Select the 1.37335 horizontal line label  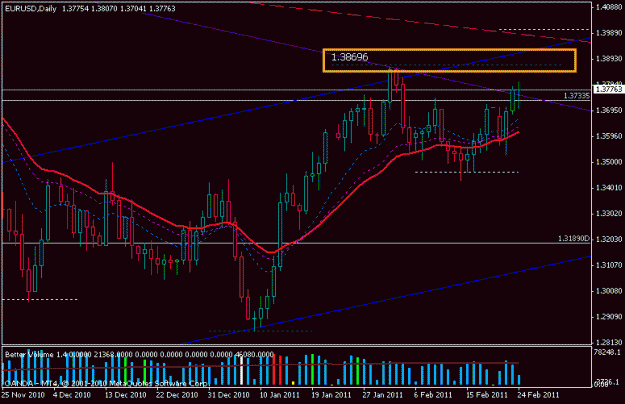[x=577, y=96]
